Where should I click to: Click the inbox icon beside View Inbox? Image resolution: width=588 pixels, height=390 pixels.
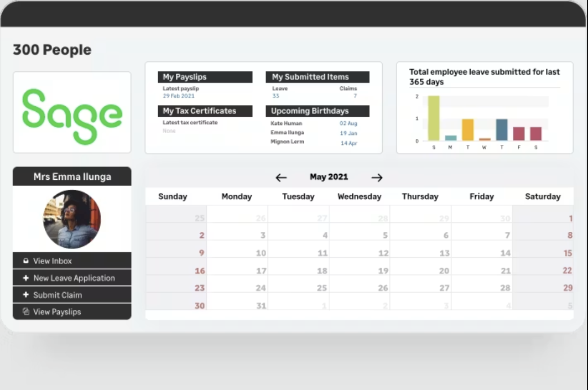[x=26, y=261]
